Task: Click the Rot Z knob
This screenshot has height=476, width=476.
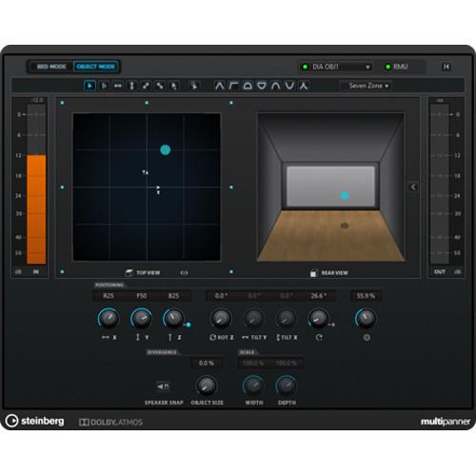Action: tap(221, 318)
